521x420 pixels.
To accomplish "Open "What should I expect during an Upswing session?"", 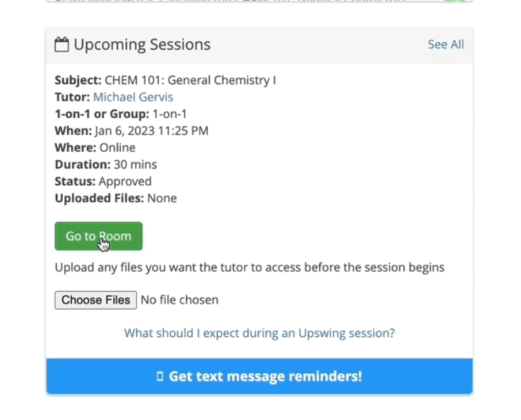I will [x=259, y=333].
